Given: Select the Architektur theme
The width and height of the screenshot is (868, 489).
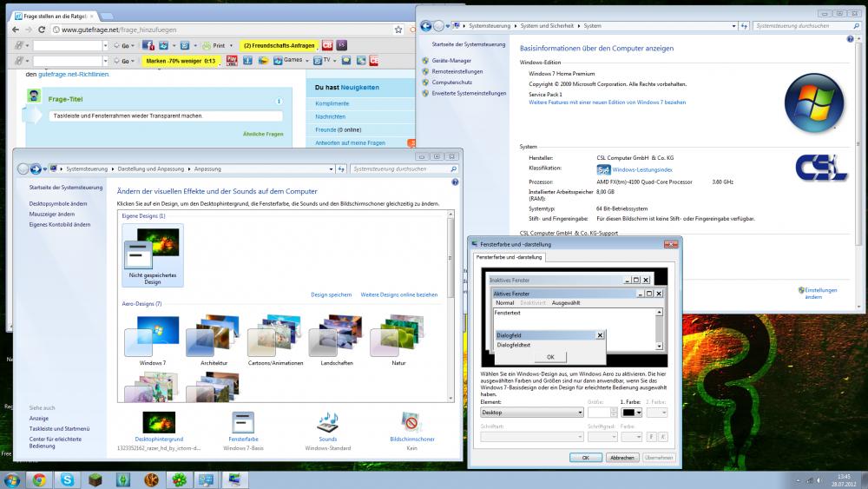Looking at the screenshot, I should tap(214, 339).
